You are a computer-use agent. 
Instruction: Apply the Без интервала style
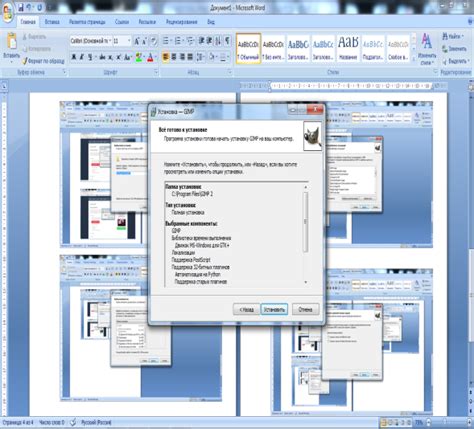273,49
